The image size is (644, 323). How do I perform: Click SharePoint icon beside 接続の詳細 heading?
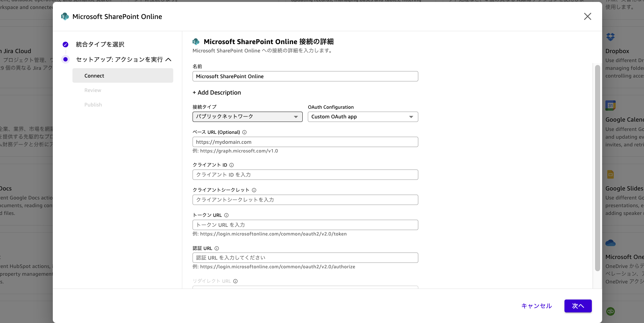point(196,42)
